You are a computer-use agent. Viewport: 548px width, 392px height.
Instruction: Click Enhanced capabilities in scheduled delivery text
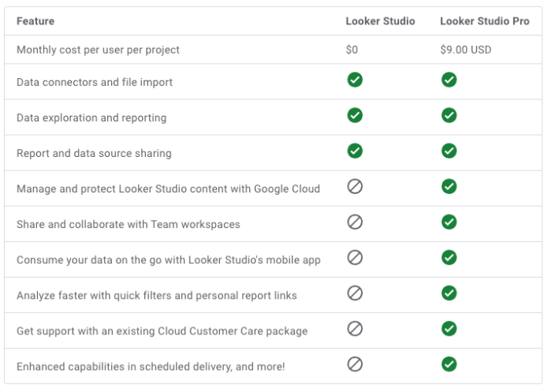click(x=151, y=366)
